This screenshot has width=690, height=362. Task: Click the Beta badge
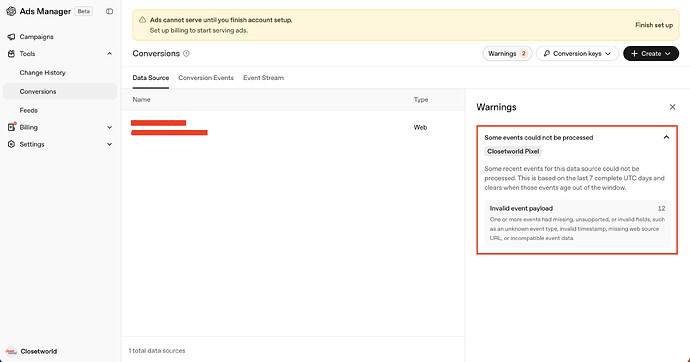84,11
